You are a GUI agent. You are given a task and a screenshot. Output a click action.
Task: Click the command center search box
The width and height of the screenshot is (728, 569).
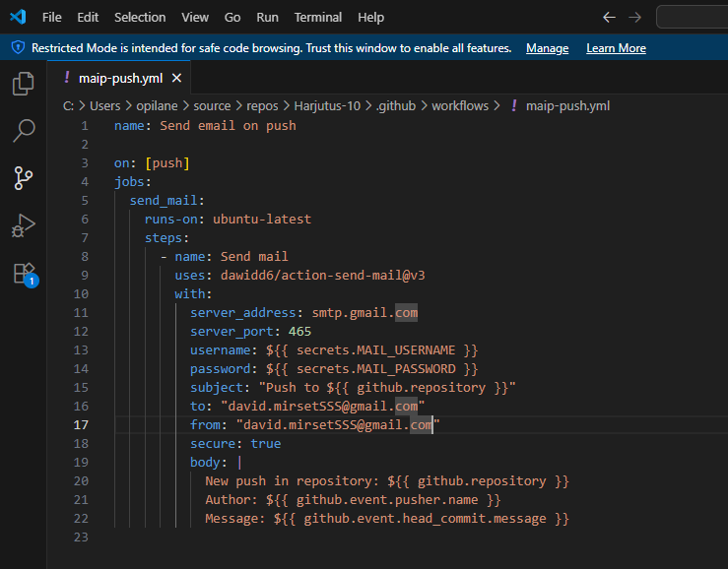point(693,18)
